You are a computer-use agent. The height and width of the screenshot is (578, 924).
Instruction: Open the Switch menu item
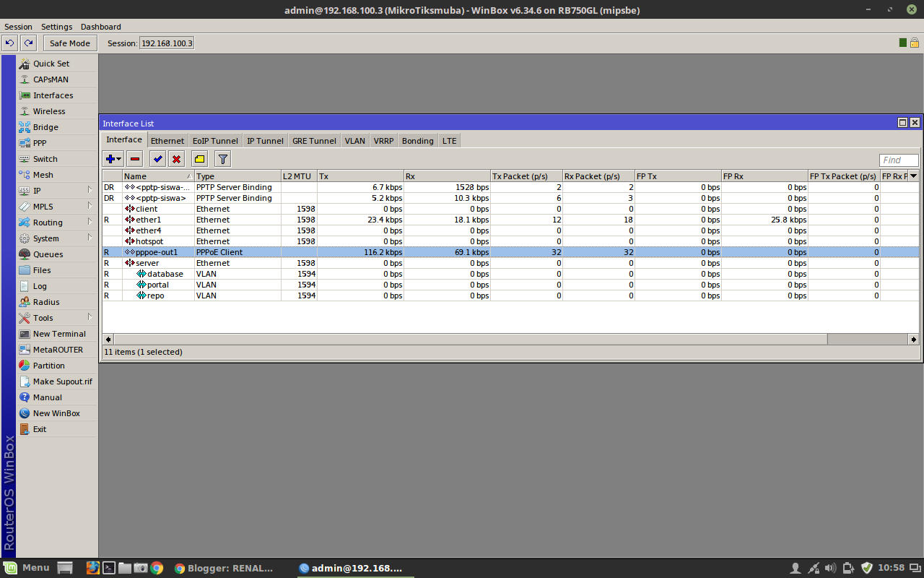(x=57, y=159)
